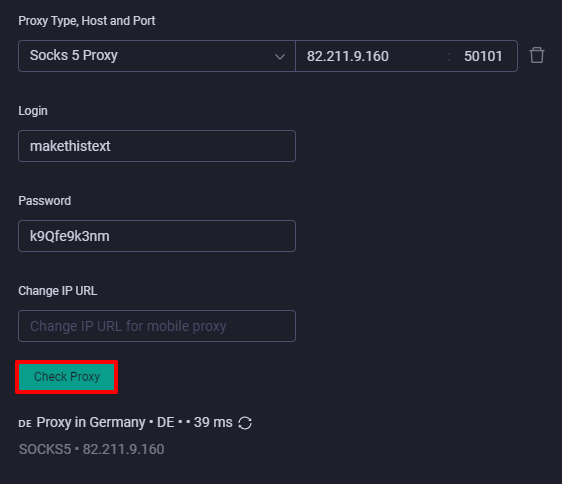Select the Password field with k9Qfe9k3nm
Image resolution: width=562 pixels, height=484 pixels.
(157, 236)
